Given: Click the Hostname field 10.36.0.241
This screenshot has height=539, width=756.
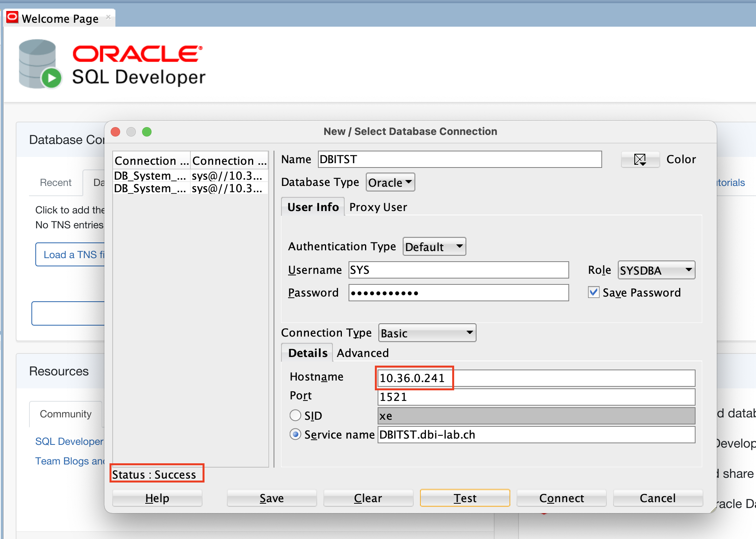Looking at the screenshot, I should point(536,378).
